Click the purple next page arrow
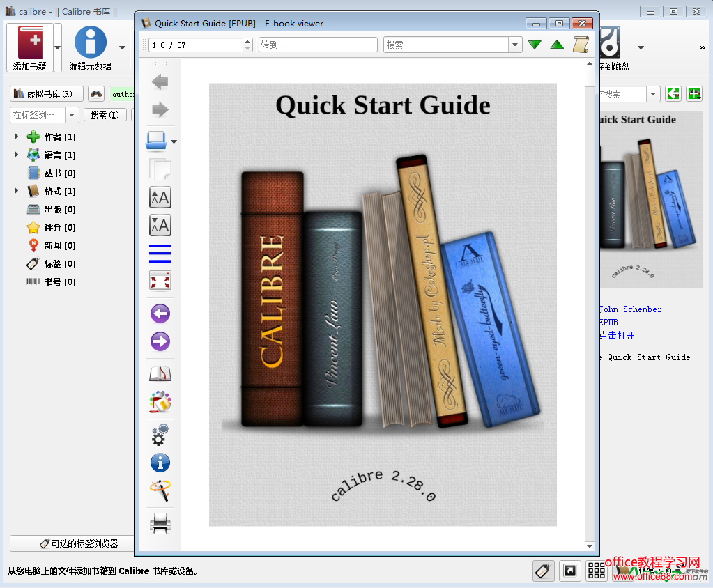 click(160, 341)
